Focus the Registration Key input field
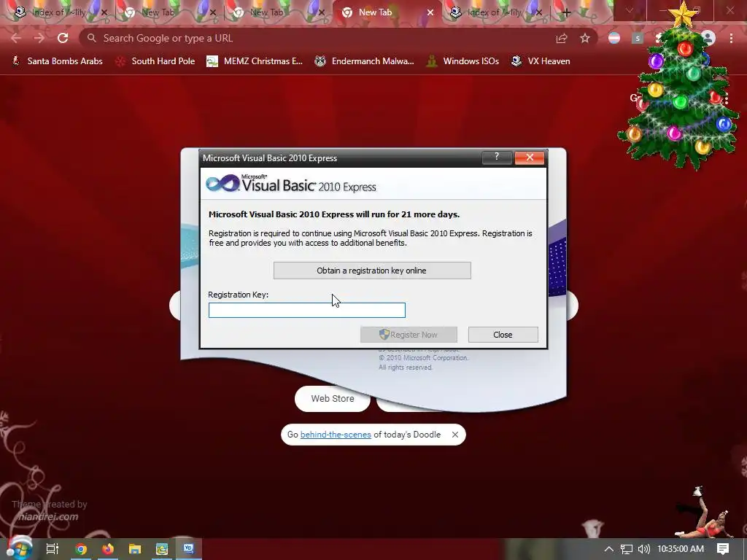The width and height of the screenshot is (747, 560). click(307, 311)
